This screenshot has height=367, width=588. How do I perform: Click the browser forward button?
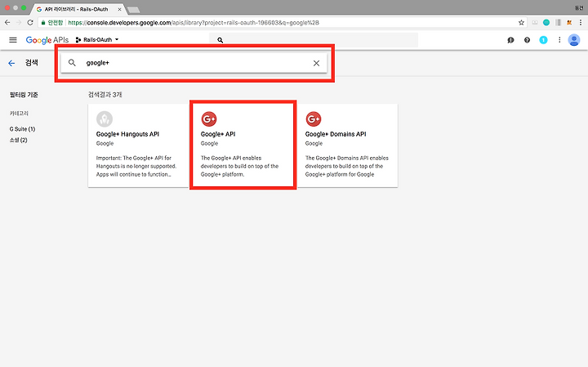pyautogui.click(x=19, y=23)
